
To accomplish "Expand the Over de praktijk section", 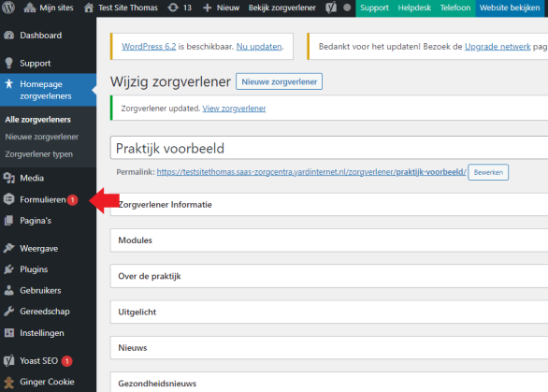I will [329, 276].
